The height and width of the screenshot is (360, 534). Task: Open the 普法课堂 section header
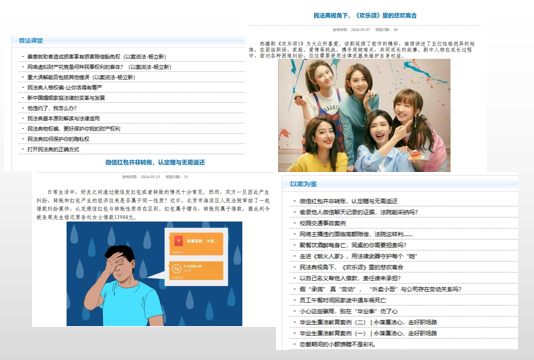(x=31, y=41)
